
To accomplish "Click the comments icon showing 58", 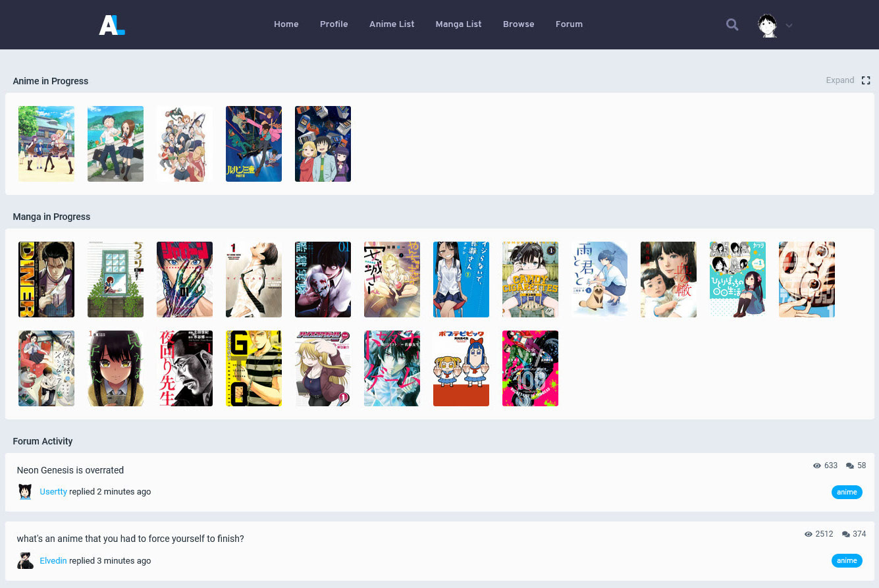I will (850, 466).
